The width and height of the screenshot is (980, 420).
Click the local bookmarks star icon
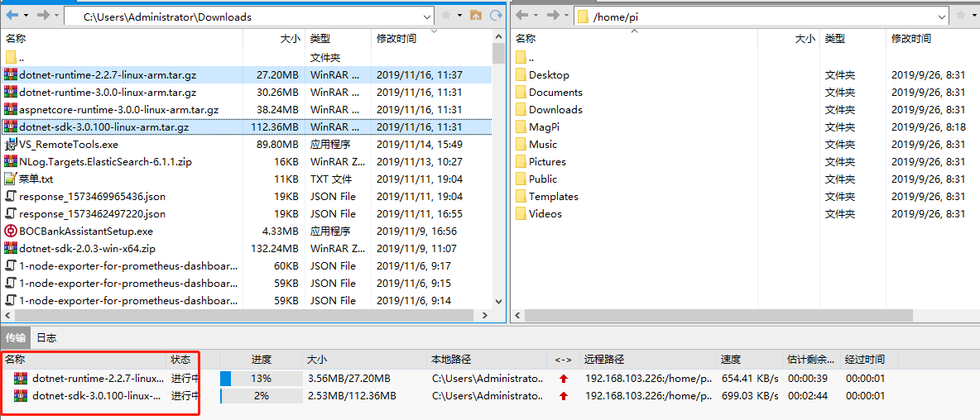(445, 16)
